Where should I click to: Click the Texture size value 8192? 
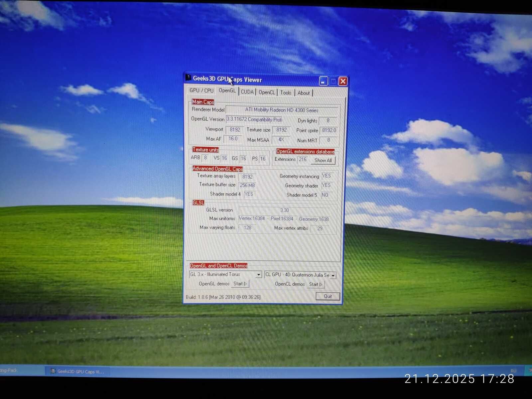tap(281, 130)
